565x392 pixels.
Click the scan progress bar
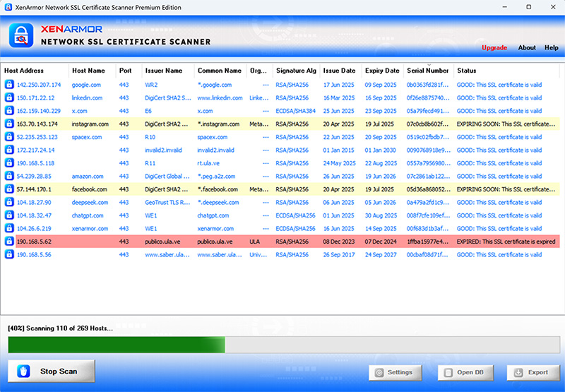coord(284,345)
